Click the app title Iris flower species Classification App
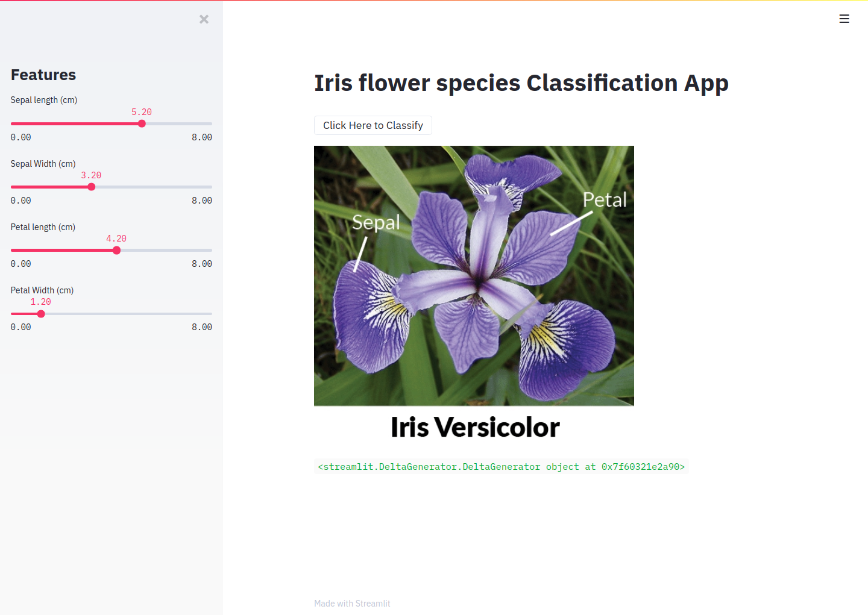Screen dimensions: 868x615 [521, 83]
